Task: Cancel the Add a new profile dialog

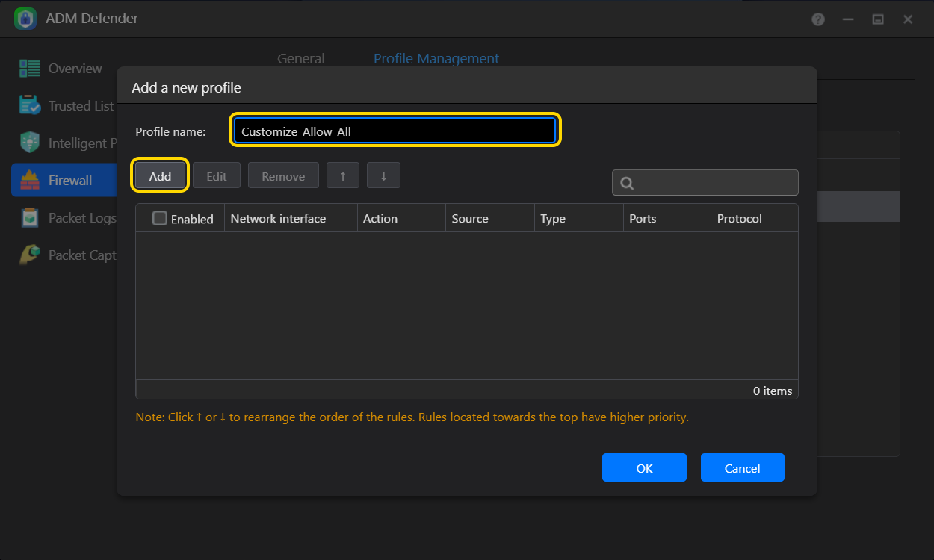Action: coord(743,467)
